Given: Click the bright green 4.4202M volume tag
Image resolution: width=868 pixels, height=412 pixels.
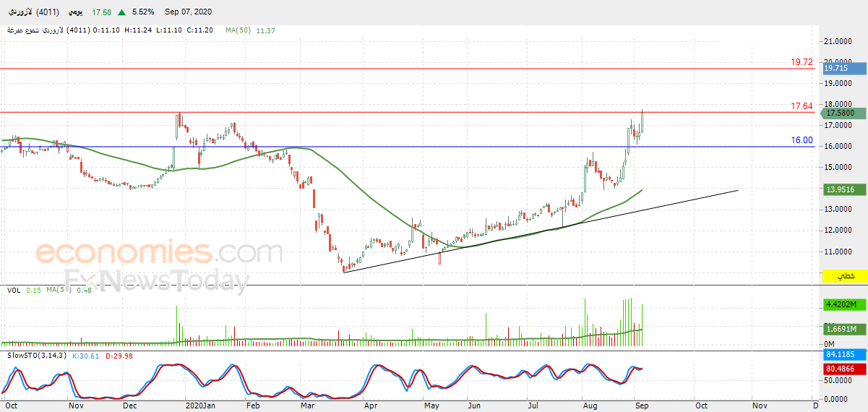Looking at the screenshot, I should (845, 304).
